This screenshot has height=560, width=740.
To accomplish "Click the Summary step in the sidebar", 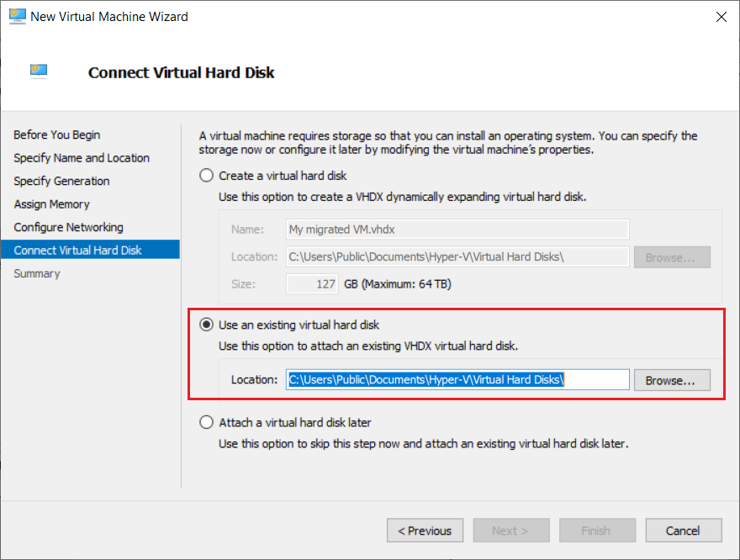I will 36,273.
